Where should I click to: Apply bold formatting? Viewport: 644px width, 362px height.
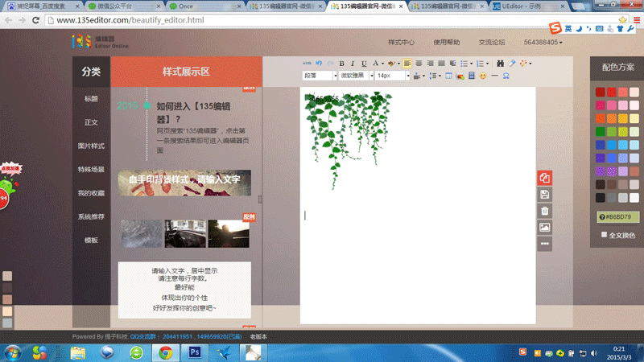coord(341,64)
